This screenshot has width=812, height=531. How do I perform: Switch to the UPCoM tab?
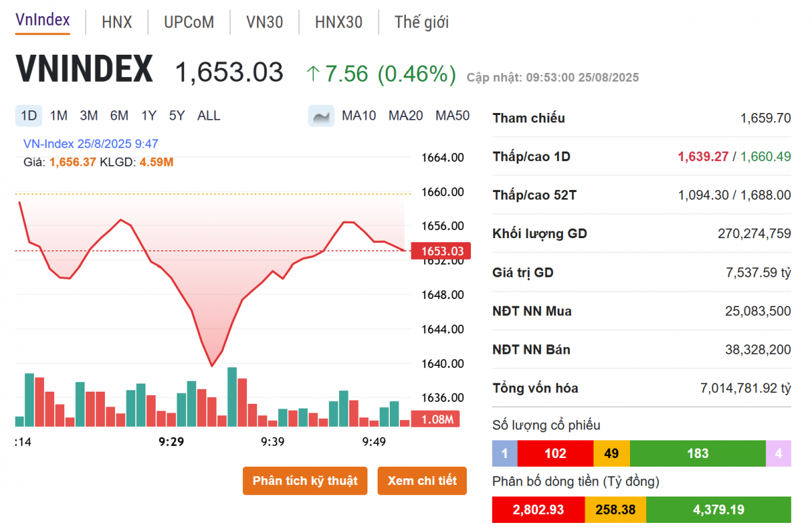click(189, 22)
